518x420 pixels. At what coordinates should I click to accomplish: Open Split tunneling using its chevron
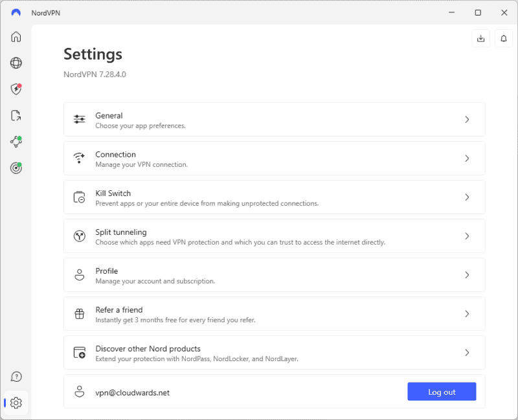(467, 236)
